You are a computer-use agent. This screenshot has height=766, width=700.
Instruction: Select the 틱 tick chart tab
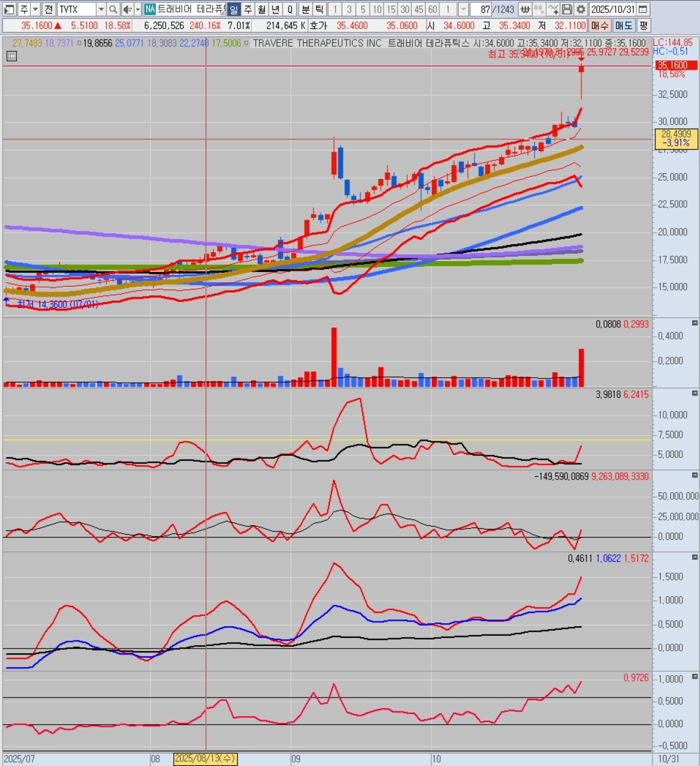point(319,9)
